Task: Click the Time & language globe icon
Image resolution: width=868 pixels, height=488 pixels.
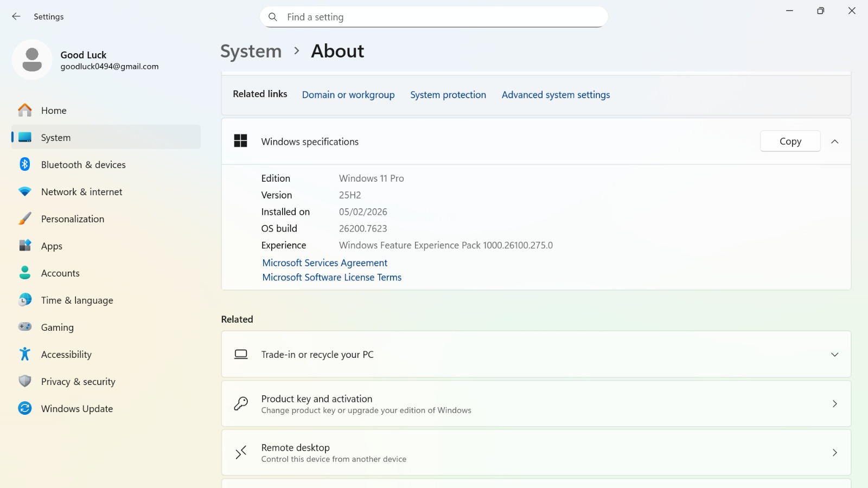Action: [25, 300]
